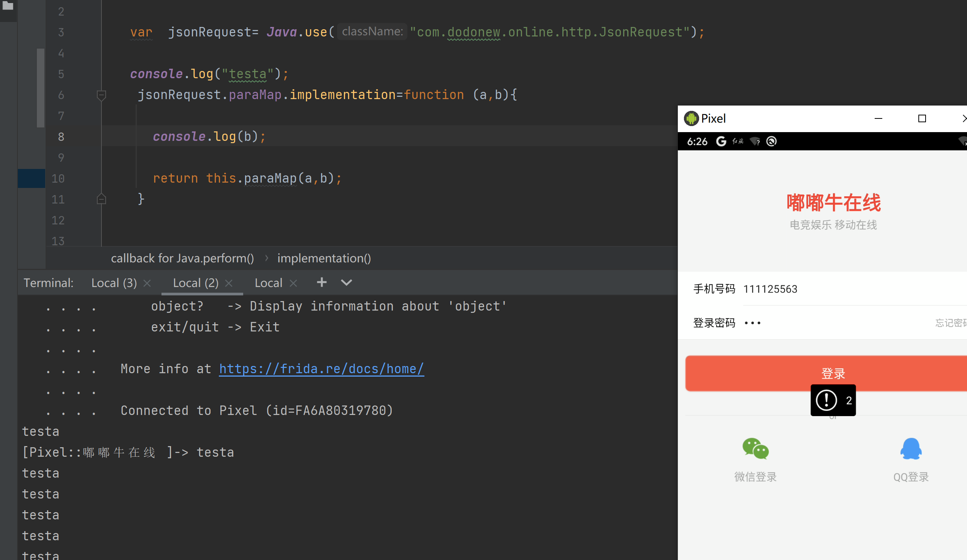Tap the red 登录 login button
967x560 pixels.
[x=826, y=373]
